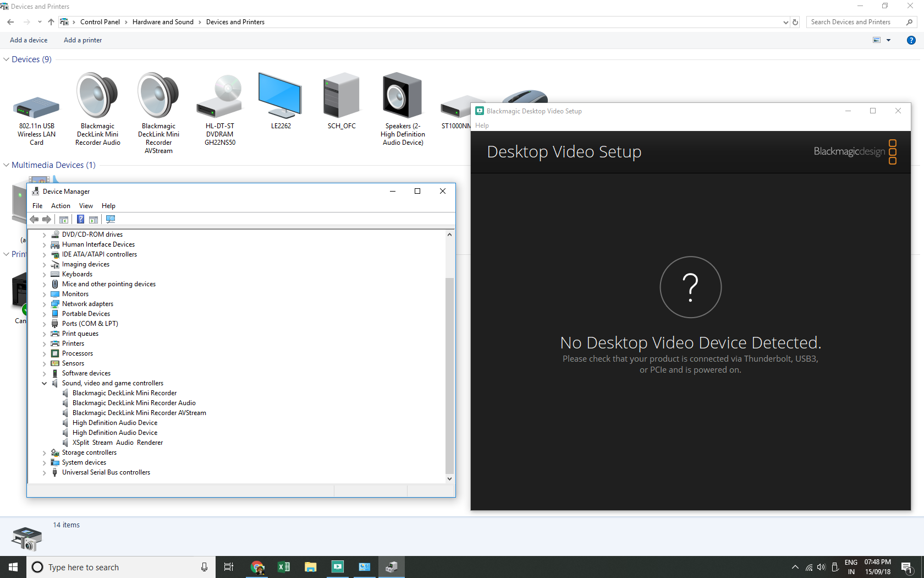The width and height of the screenshot is (924, 578).
Task: Select Processors category in Device Manager
Action: coord(77,353)
